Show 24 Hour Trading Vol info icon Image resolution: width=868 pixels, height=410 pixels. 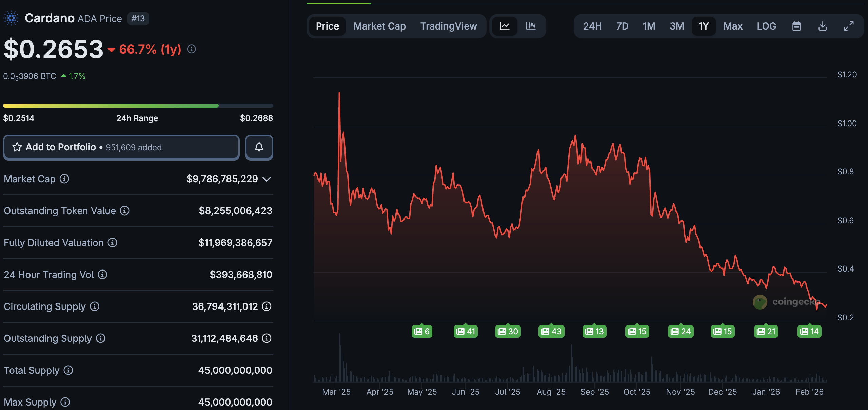[x=103, y=275]
